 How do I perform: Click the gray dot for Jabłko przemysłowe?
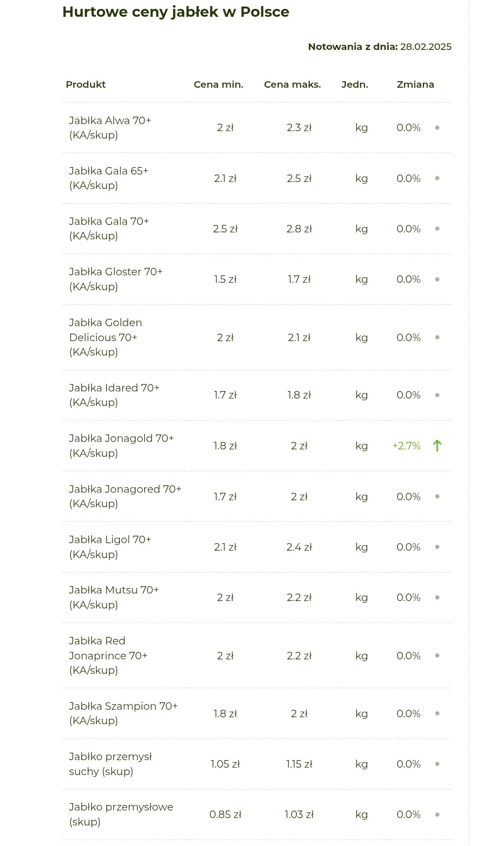click(x=437, y=815)
